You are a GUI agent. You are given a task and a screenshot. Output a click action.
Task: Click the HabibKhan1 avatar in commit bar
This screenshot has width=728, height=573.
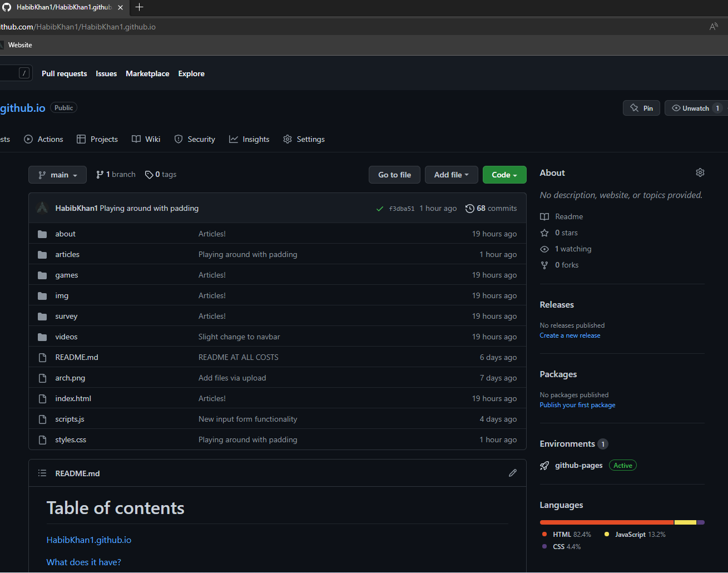tap(42, 208)
